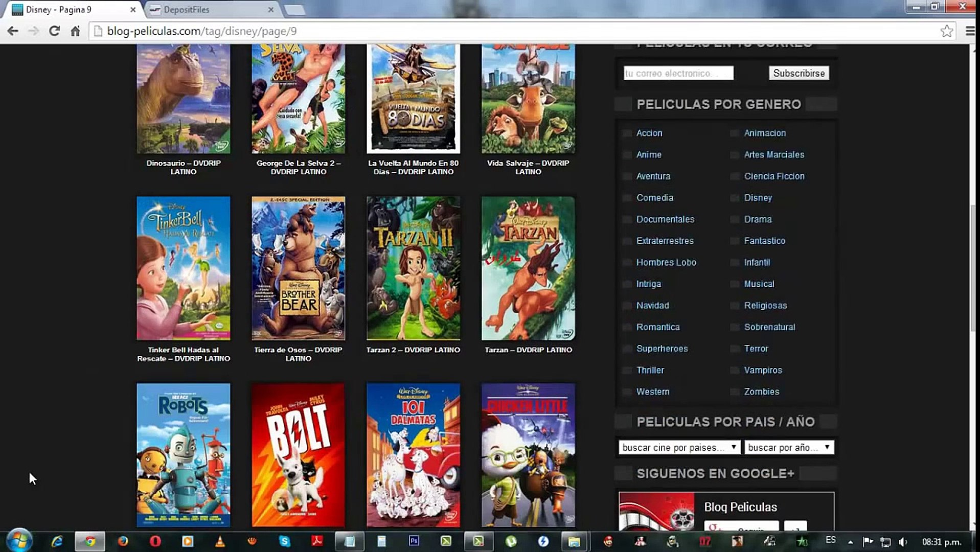Switch to the DepositFiles tab
Viewport: 980px width, 552px height.
(x=210, y=10)
